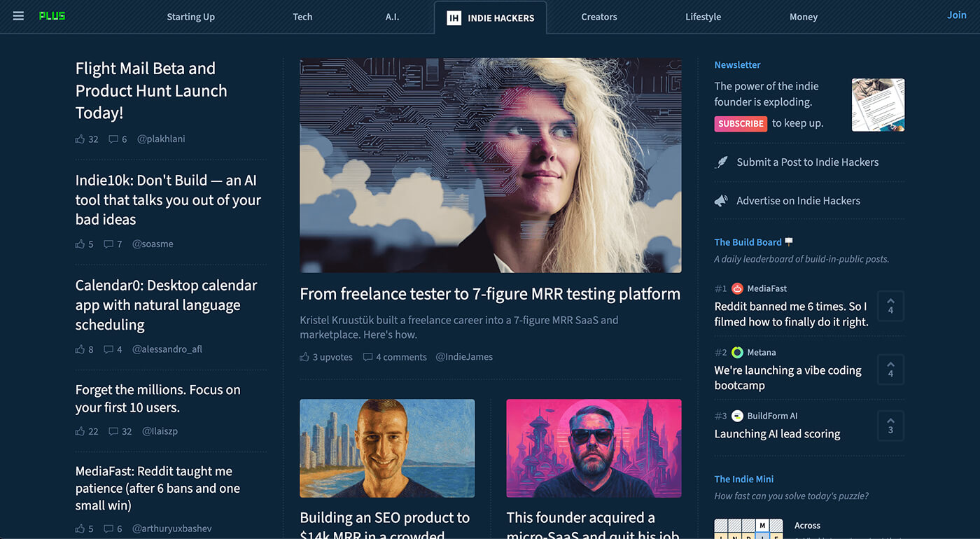The image size is (980, 539).
Task: Upvote the vibe coding bootcamp entry
Action: [890, 370]
